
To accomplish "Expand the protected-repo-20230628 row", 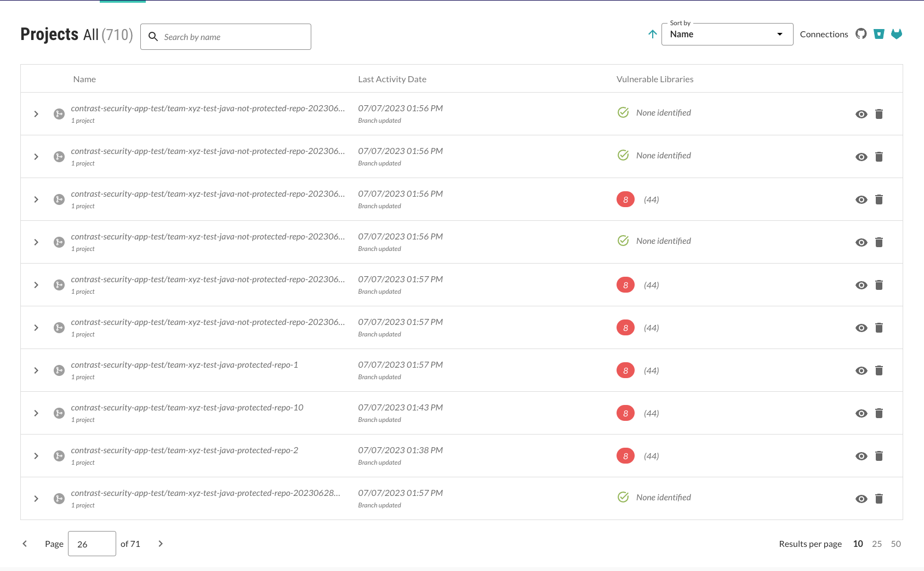I will (x=36, y=499).
